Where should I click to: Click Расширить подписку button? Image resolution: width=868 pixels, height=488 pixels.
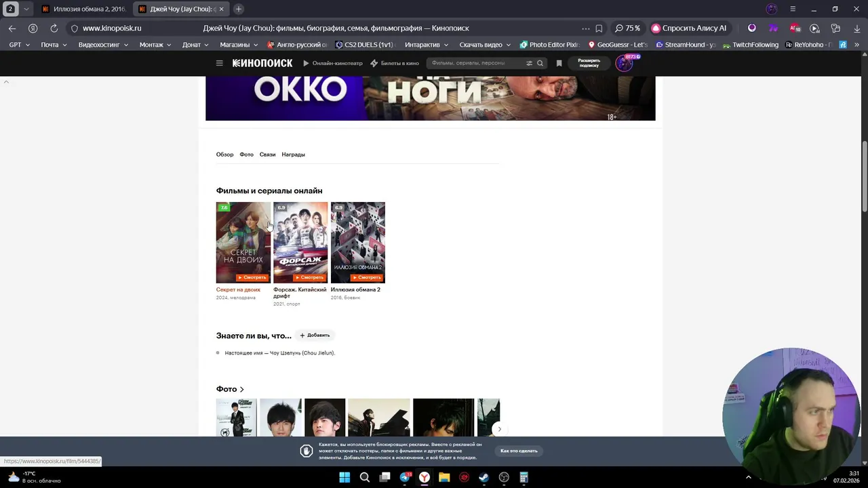[x=589, y=63]
